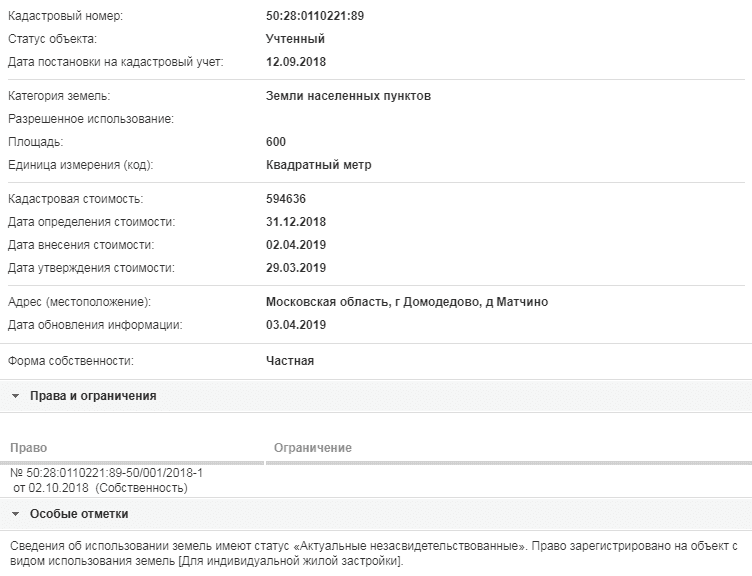Screen dimensions: 752x576
Task: Click the Особые отметки header text
Action: tap(79, 514)
